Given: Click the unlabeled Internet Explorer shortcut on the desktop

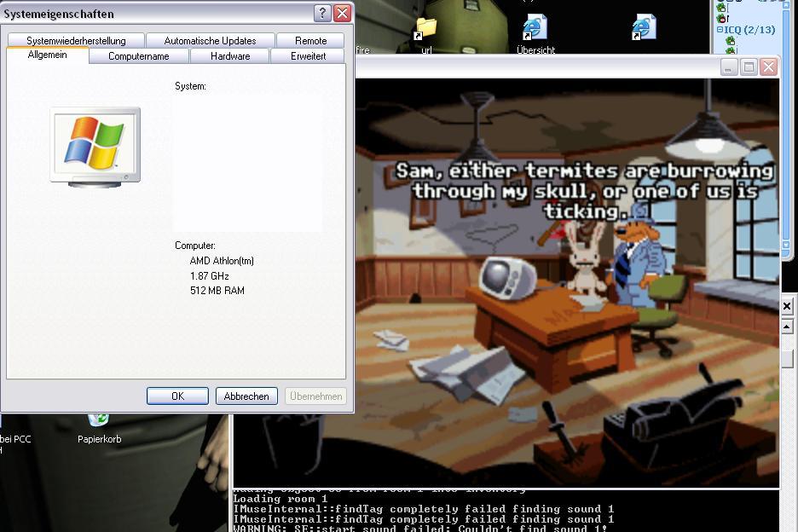Looking at the screenshot, I should click(x=644, y=26).
